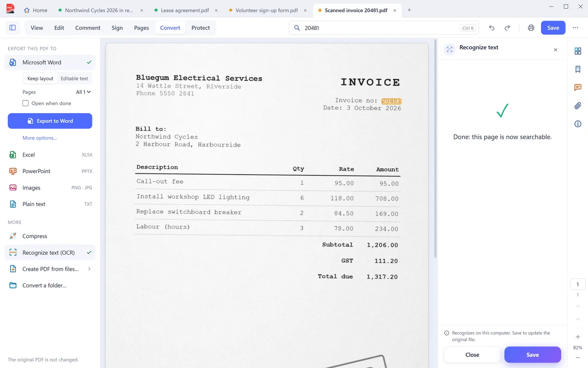Click the search magnifier icon
The height and width of the screenshot is (368, 588).
coord(297,28)
